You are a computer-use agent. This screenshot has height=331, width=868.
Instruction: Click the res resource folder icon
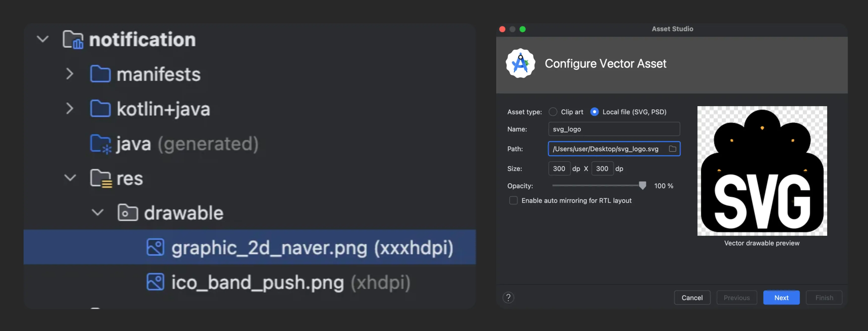100,178
